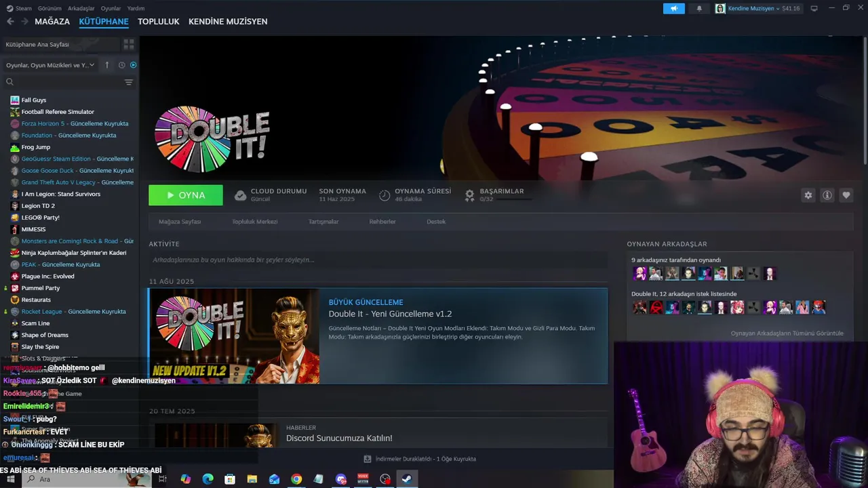
Task: Toggle the recent activity clock filter
Action: pos(121,65)
